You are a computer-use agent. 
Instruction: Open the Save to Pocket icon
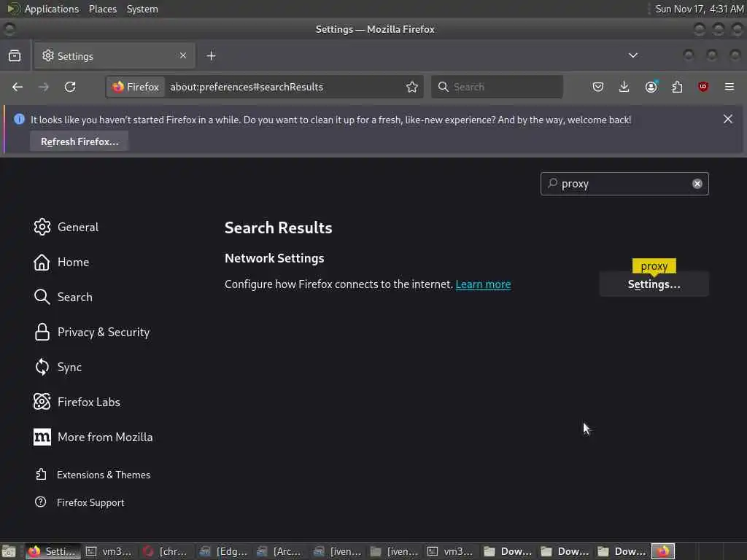(x=598, y=87)
